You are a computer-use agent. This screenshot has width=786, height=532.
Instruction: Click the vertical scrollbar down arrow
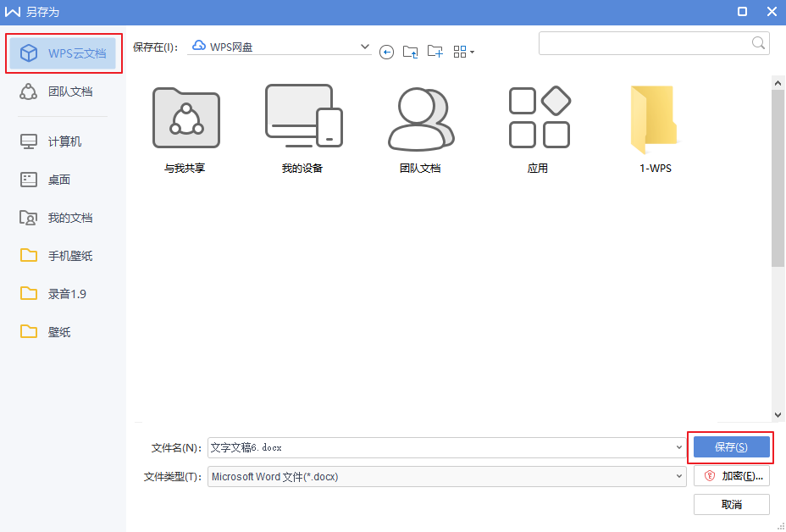coord(778,415)
